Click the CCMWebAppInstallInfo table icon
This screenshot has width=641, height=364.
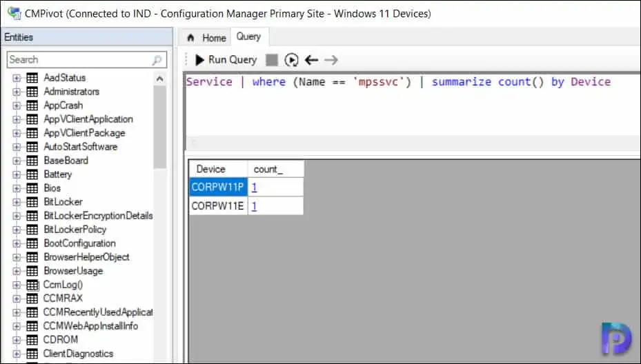coord(32,326)
